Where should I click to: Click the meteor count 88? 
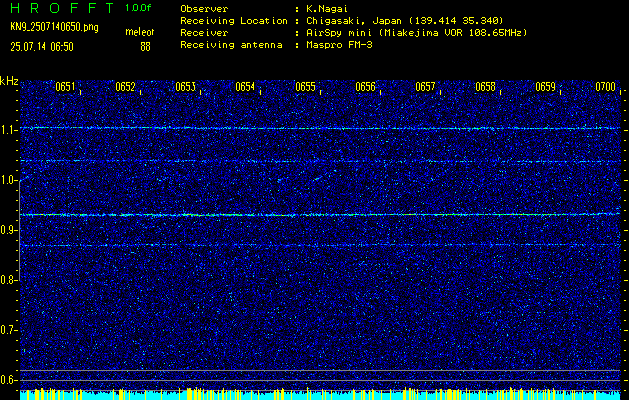(145, 47)
